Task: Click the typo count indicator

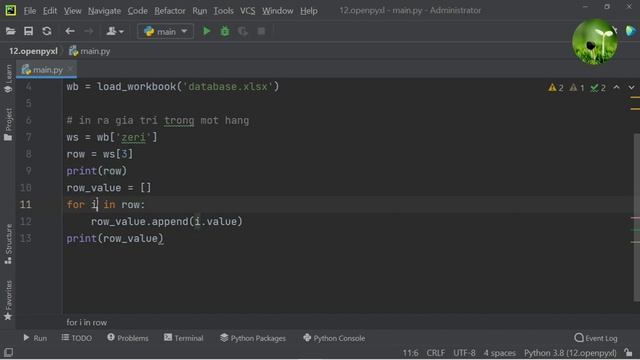Action: [598, 88]
